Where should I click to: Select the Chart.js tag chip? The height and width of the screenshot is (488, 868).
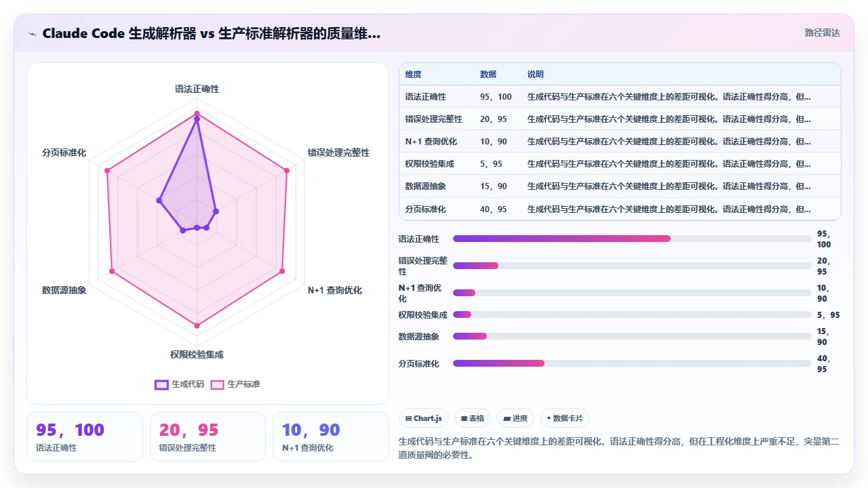tap(424, 418)
